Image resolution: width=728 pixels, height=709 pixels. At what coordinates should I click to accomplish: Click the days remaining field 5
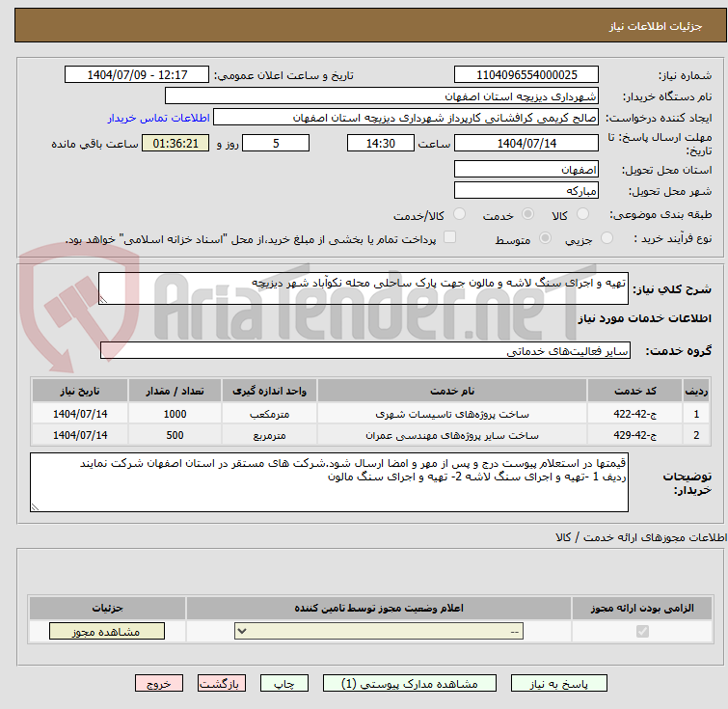[276, 143]
